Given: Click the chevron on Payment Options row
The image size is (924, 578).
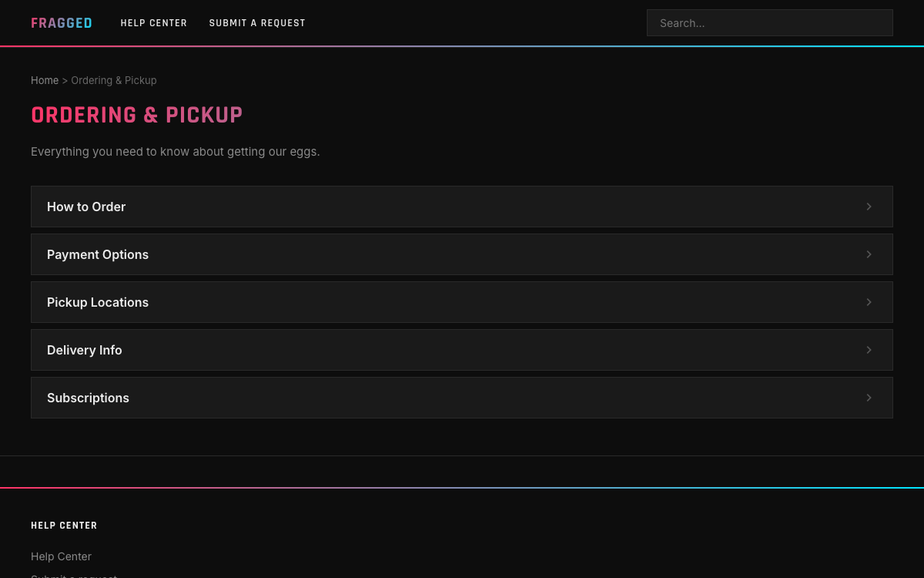Looking at the screenshot, I should (x=869, y=254).
